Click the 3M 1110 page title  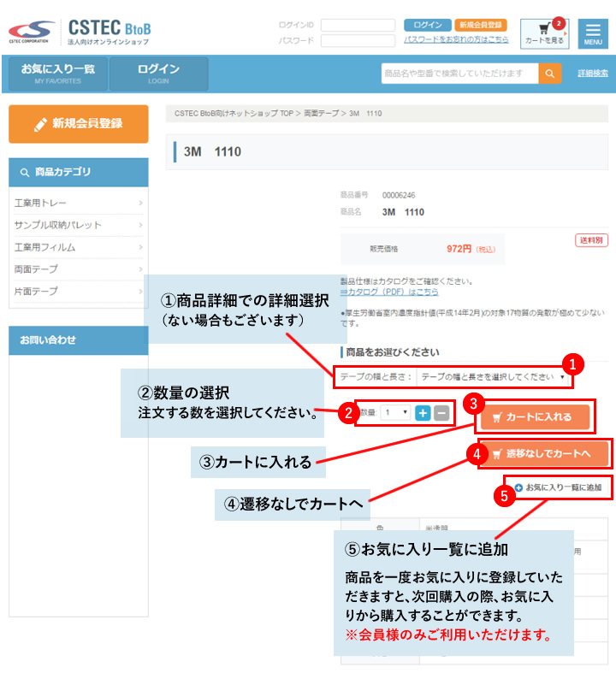pos(212,152)
